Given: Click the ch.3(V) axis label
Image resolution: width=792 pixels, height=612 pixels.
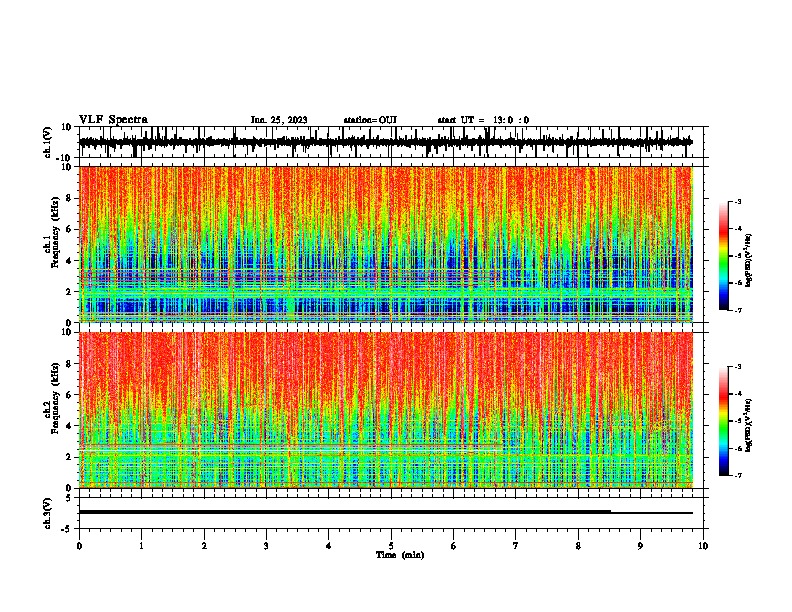Looking at the screenshot, I should click(47, 513).
